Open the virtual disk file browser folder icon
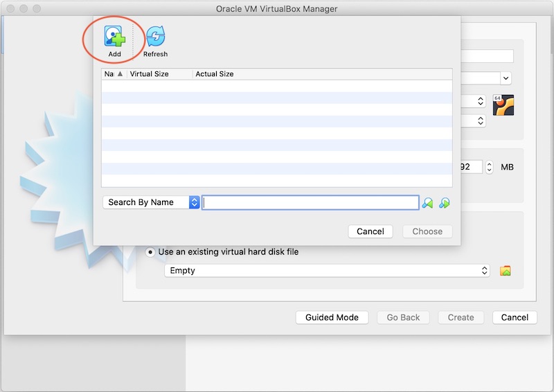554x392 pixels. [505, 271]
